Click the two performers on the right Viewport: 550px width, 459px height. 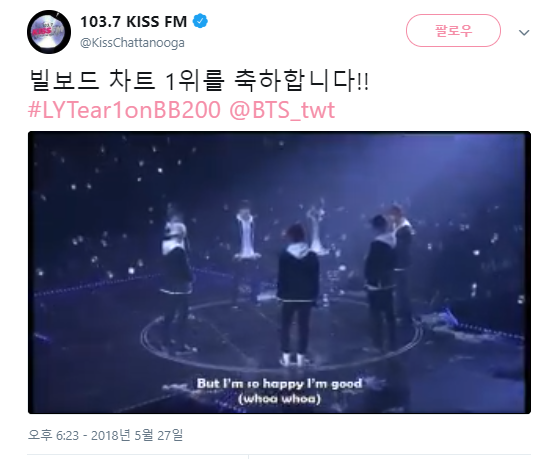[x=389, y=277]
